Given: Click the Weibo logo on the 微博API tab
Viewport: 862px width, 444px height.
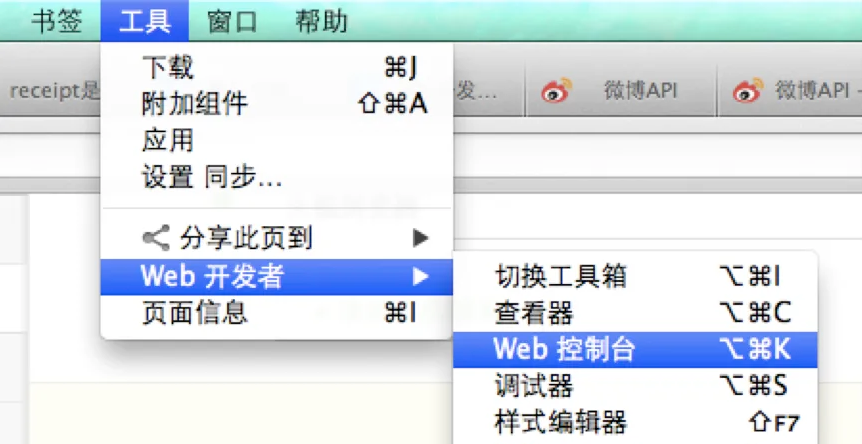Looking at the screenshot, I should pos(557,91).
